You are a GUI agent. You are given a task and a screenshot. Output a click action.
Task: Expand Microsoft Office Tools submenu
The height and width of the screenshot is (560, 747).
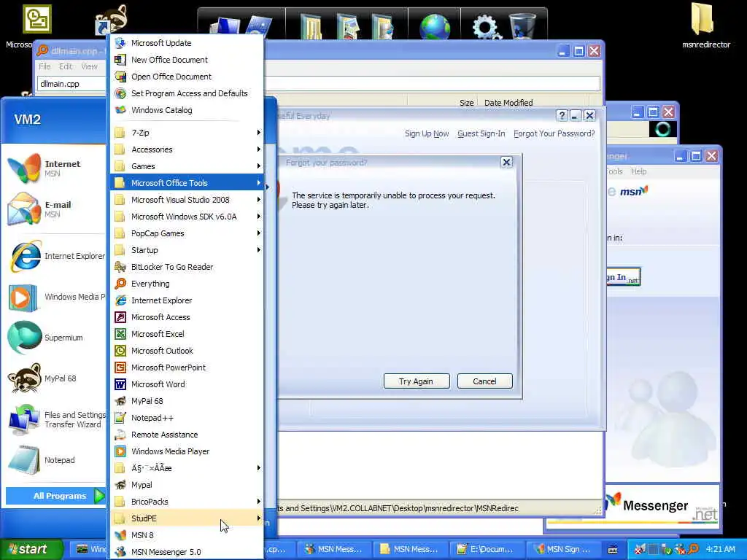point(187,183)
